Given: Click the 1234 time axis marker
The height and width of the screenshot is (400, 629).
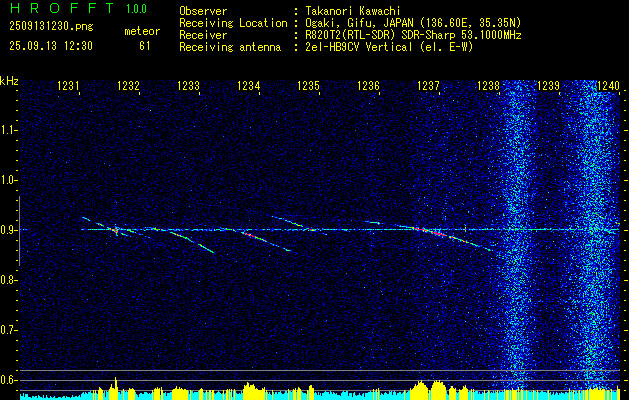Looking at the screenshot, I should 249,85.
